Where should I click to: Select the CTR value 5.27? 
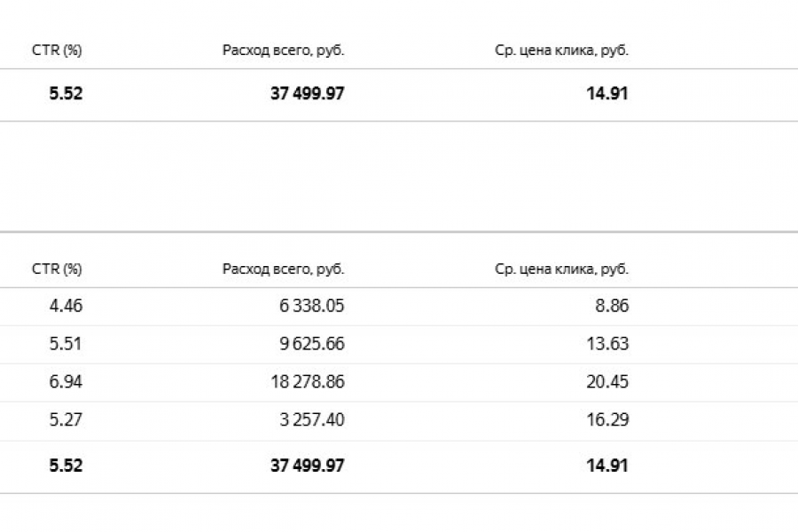[66, 419]
